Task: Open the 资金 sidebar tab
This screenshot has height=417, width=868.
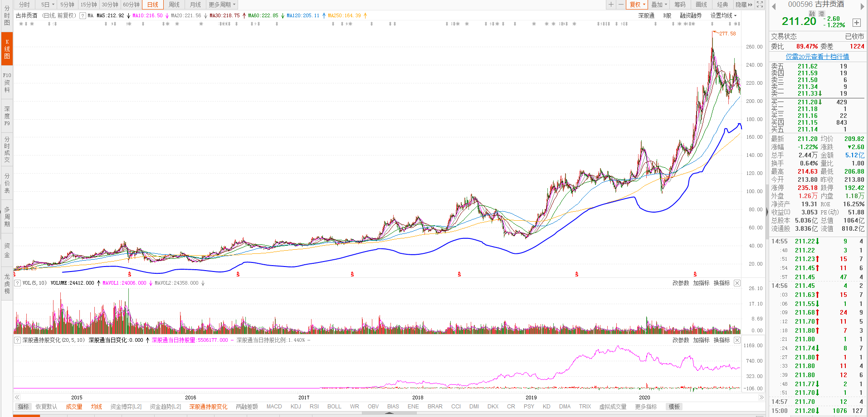Action: click(x=7, y=250)
